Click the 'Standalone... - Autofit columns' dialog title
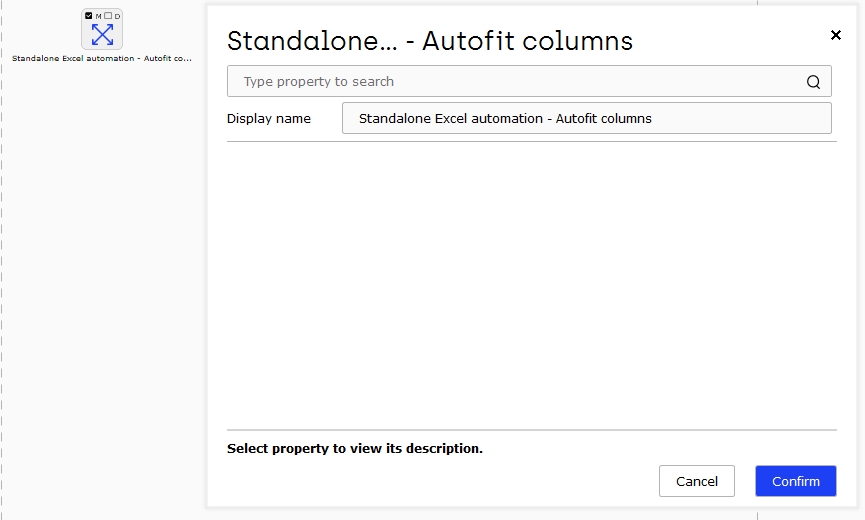The width and height of the screenshot is (865, 520). 430,41
